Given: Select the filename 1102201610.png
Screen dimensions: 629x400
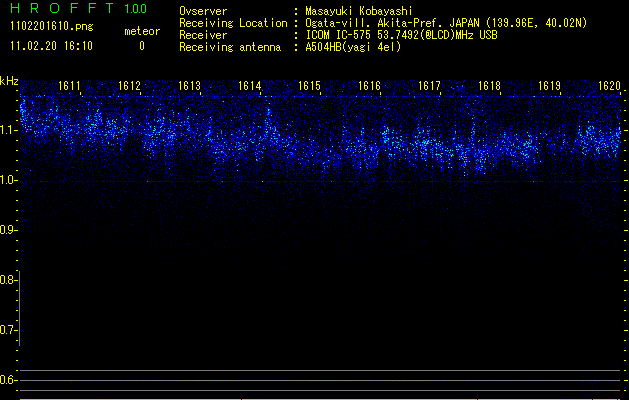Looking at the screenshot, I should 52,27.
